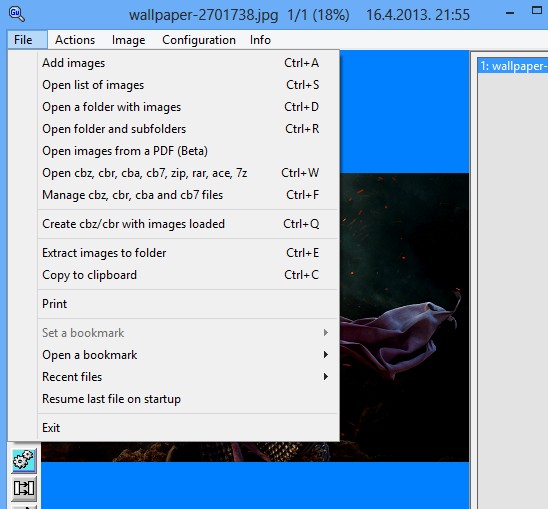The image size is (548, 509).
Task: Open the Configuration menu
Action: [x=199, y=40]
